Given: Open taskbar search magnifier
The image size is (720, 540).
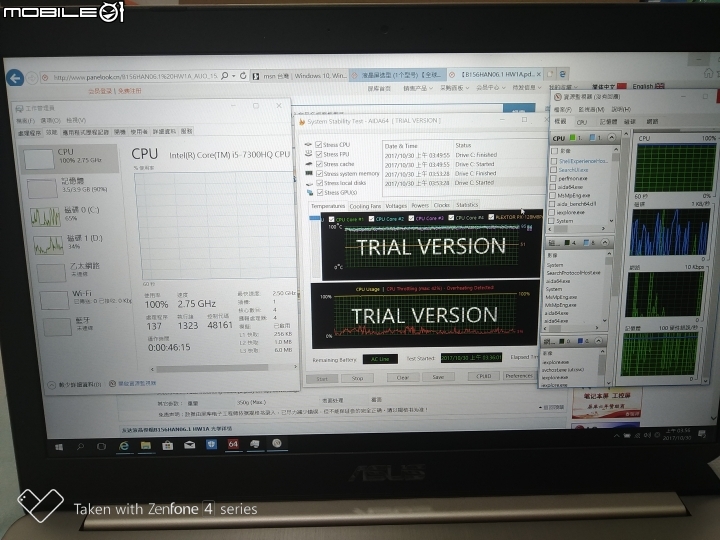Looking at the screenshot, I should coord(80,446).
